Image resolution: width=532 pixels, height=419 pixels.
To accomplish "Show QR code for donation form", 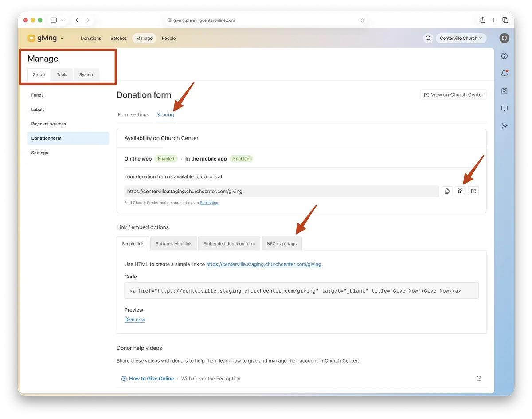I will point(460,191).
